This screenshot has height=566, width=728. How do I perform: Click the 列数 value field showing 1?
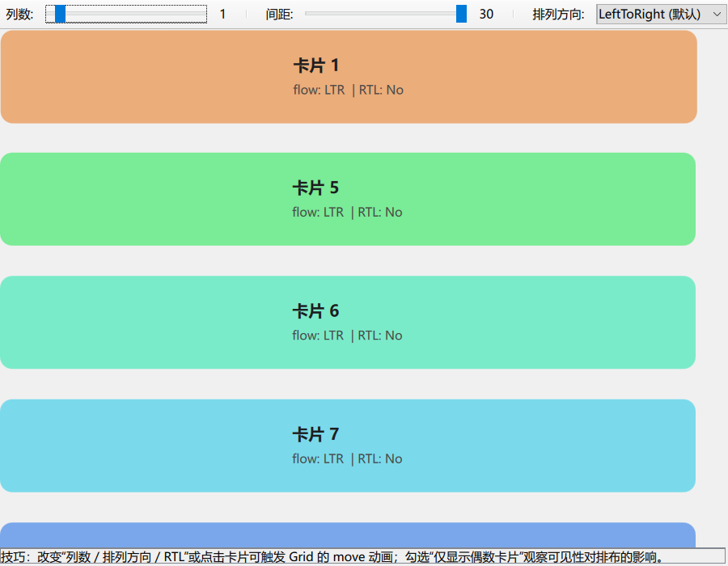coord(222,14)
